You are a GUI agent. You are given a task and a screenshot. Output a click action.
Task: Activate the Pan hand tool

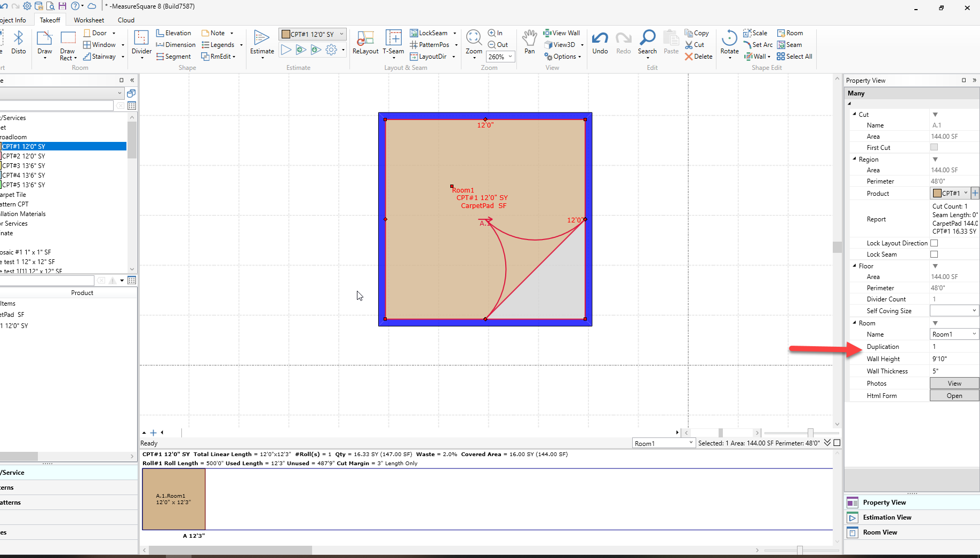[529, 38]
